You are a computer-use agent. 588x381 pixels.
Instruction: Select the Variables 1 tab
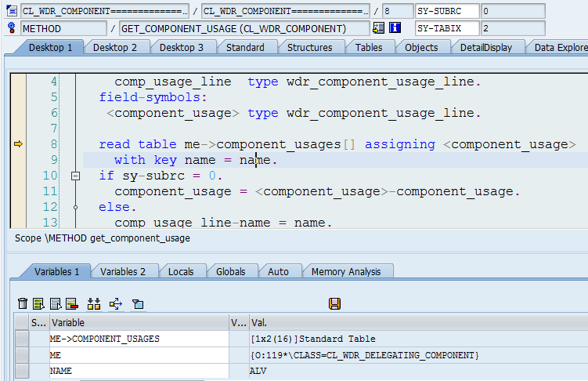56,272
